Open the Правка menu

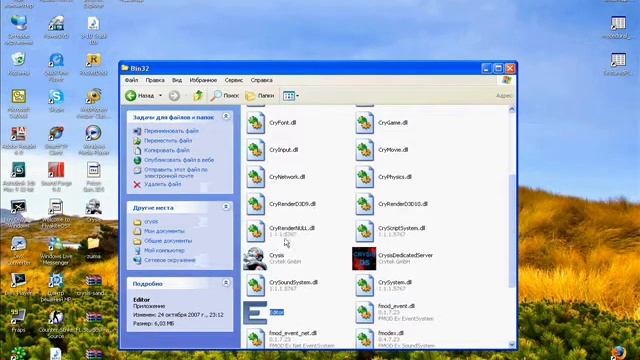(155, 80)
